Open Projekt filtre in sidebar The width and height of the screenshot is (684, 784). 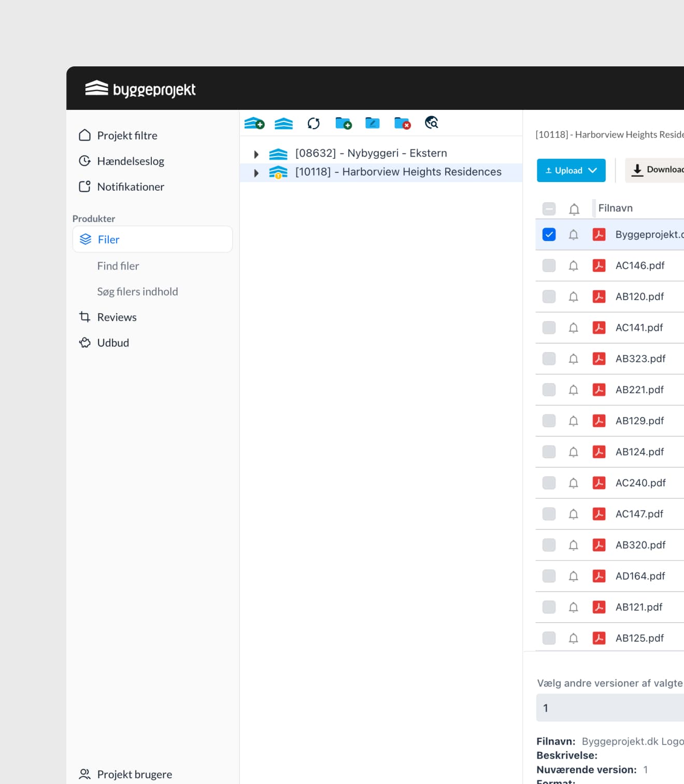pos(118,135)
